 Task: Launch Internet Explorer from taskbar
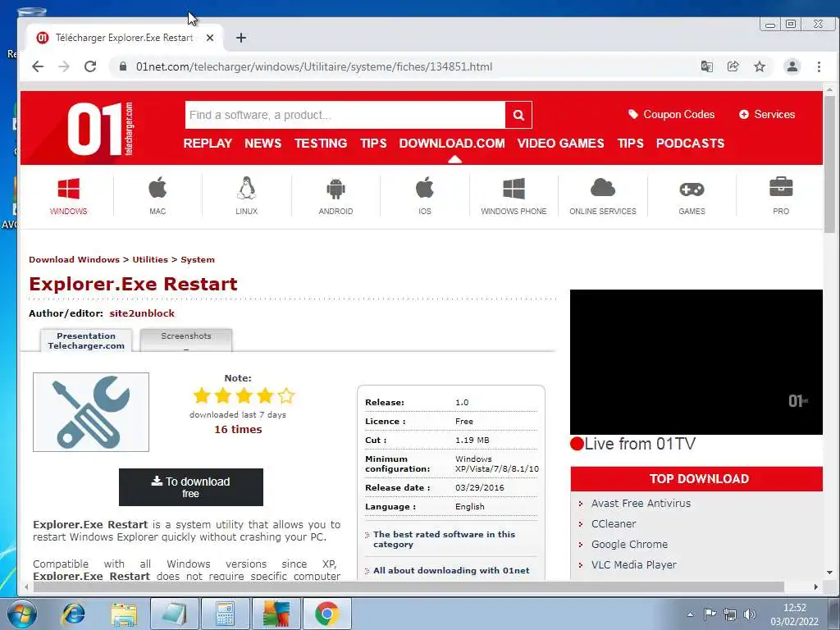coord(73,614)
